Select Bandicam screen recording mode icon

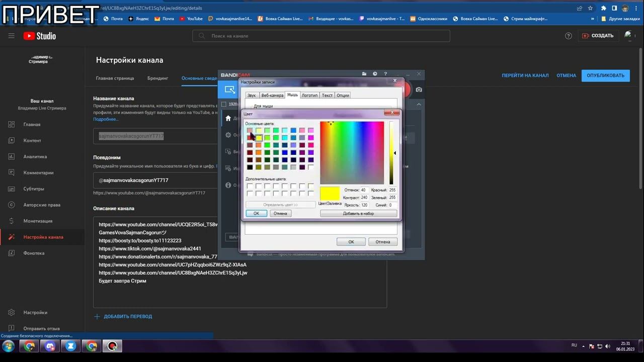coord(229,90)
